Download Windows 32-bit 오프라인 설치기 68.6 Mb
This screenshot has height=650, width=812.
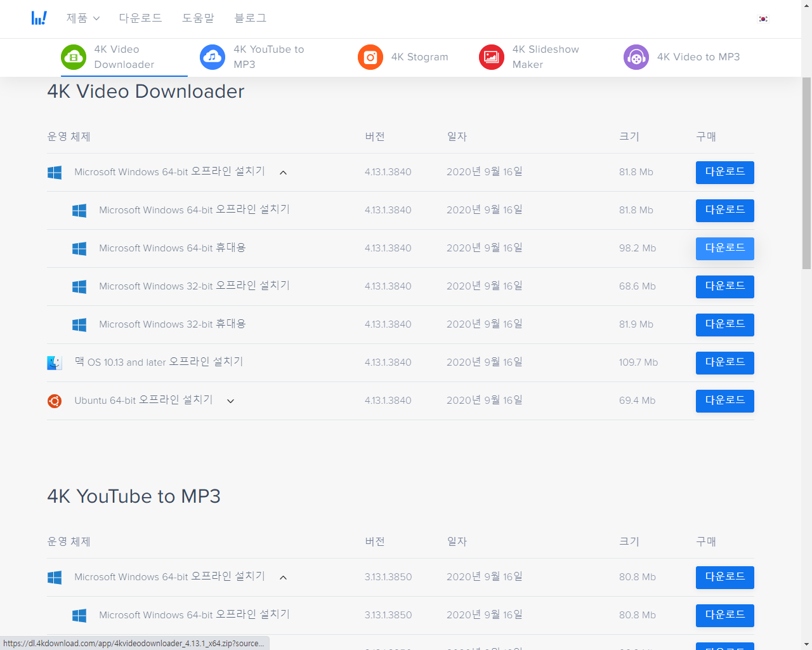[725, 287]
